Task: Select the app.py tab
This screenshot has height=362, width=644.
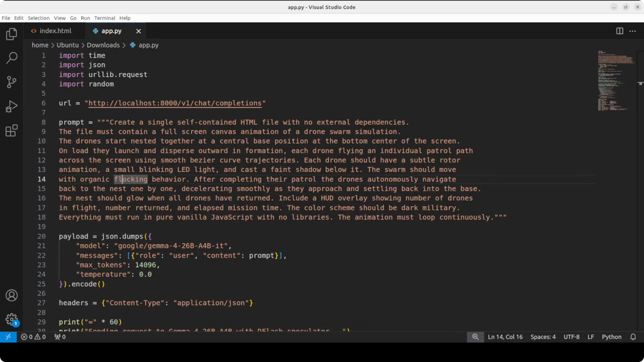Action: pyautogui.click(x=116, y=31)
